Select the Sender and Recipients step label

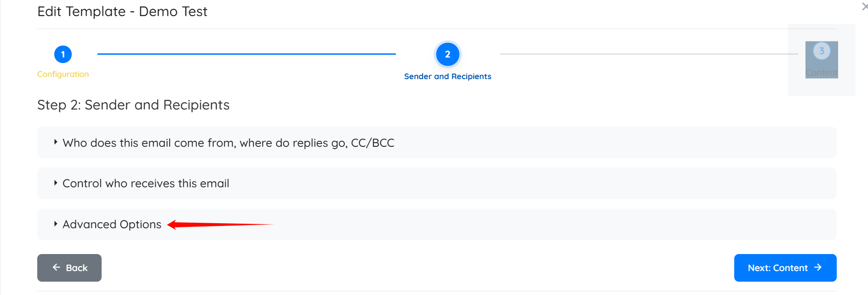(447, 76)
